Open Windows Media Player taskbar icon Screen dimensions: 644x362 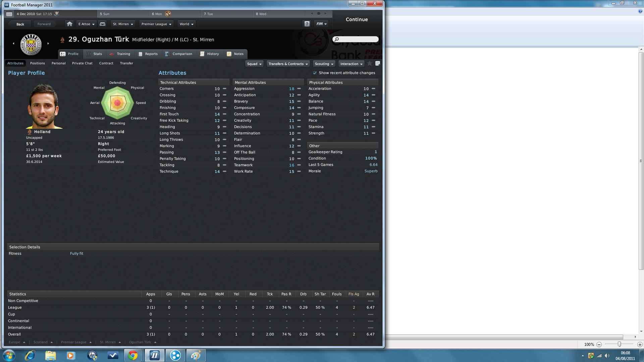coord(71,355)
